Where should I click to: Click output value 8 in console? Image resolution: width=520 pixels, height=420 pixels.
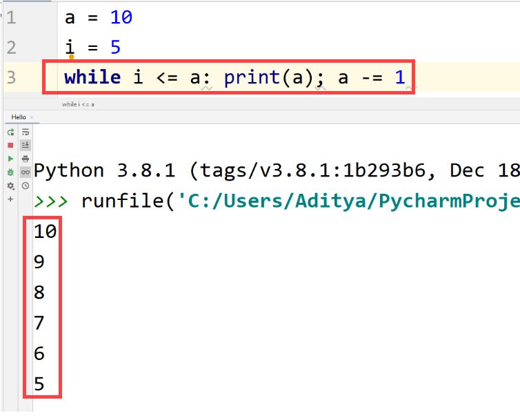coord(39,292)
